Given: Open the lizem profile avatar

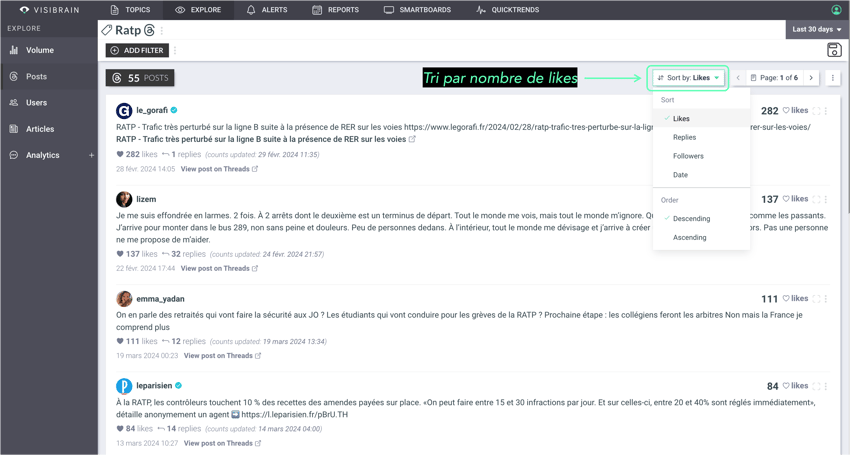Looking at the screenshot, I should click(124, 199).
